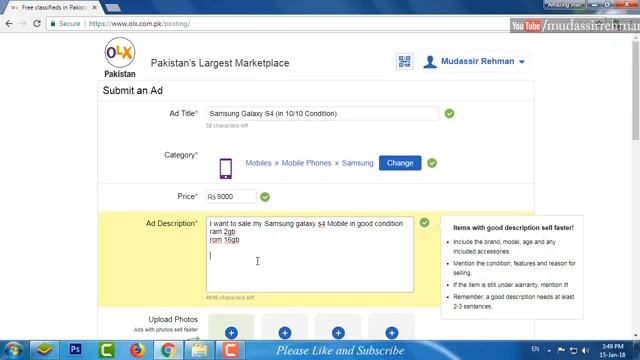
Task: Click the Change category button
Action: coord(400,163)
